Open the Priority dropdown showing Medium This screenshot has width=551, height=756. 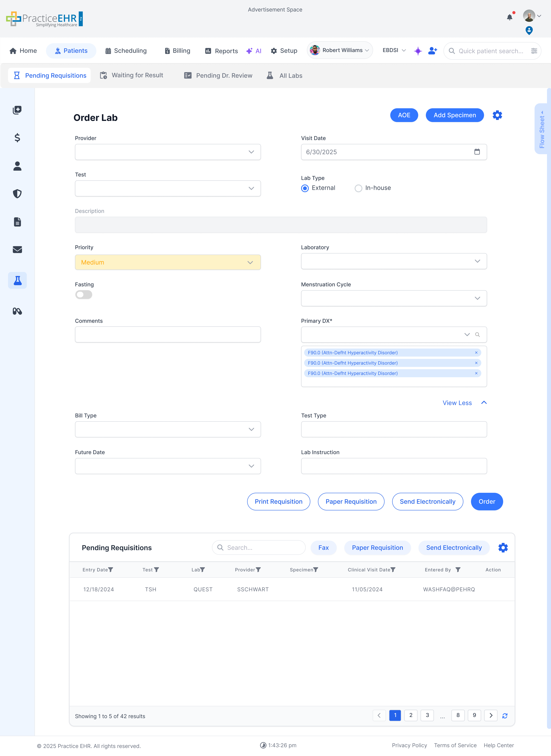[168, 262]
